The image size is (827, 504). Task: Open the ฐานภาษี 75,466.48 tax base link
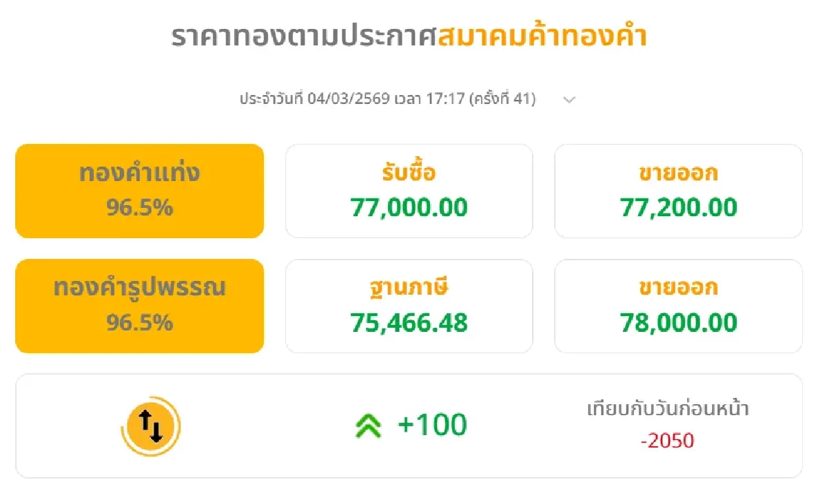(x=409, y=322)
